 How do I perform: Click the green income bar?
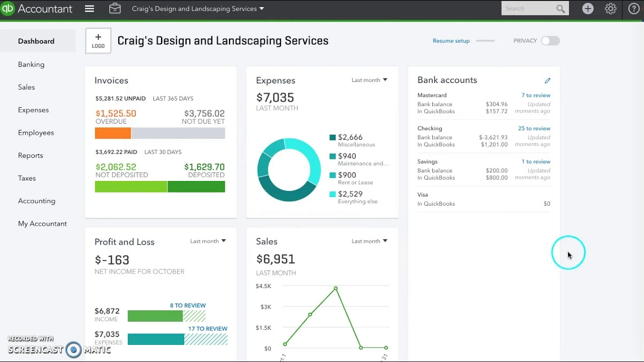coord(155,316)
